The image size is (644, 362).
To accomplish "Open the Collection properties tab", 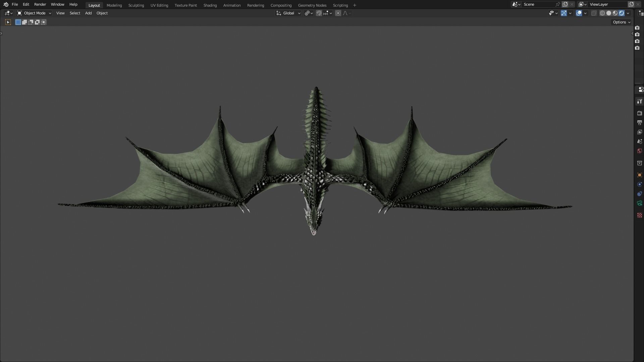I will (x=639, y=163).
